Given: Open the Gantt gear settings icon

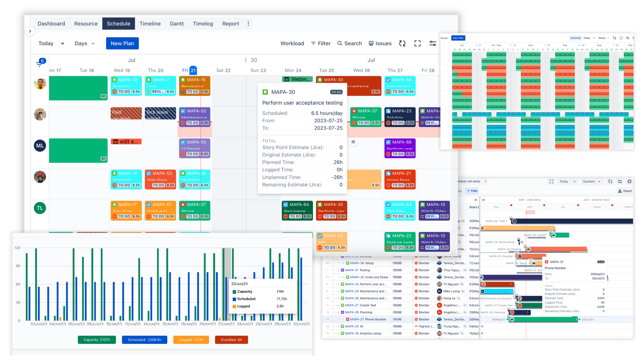Looking at the screenshot, I should 630,181.
